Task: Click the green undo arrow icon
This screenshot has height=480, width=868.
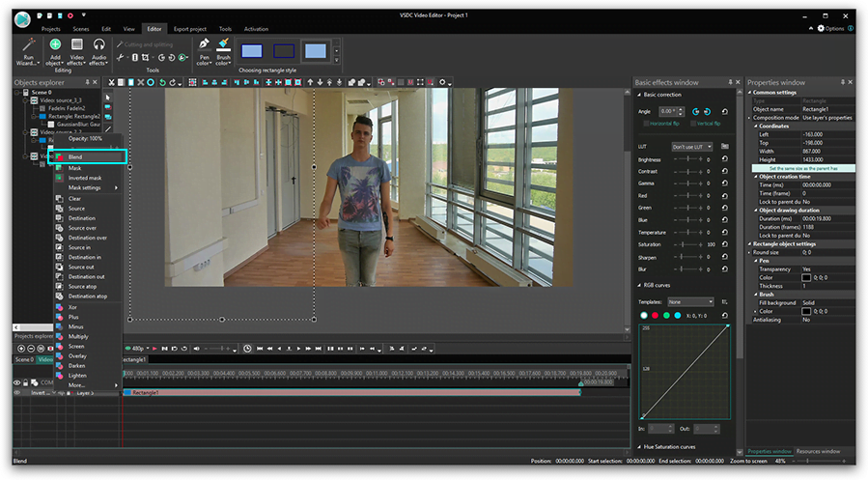Action: 162,82
